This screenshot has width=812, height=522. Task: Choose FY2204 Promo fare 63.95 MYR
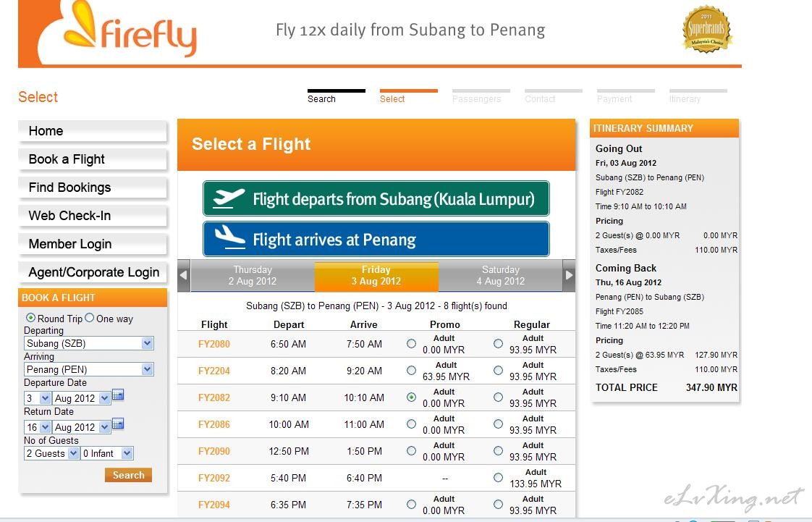click(411, 370)
